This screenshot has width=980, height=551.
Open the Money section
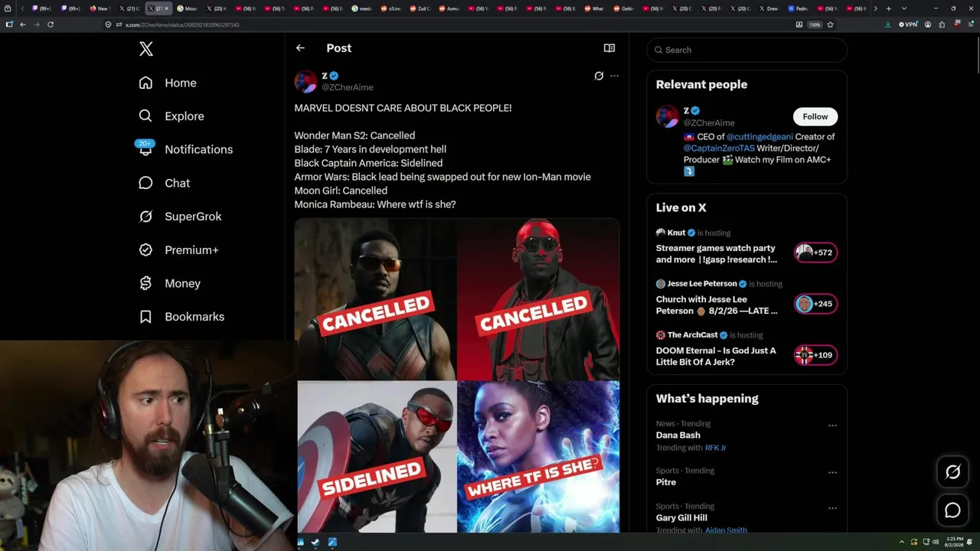tap(169, 283)
